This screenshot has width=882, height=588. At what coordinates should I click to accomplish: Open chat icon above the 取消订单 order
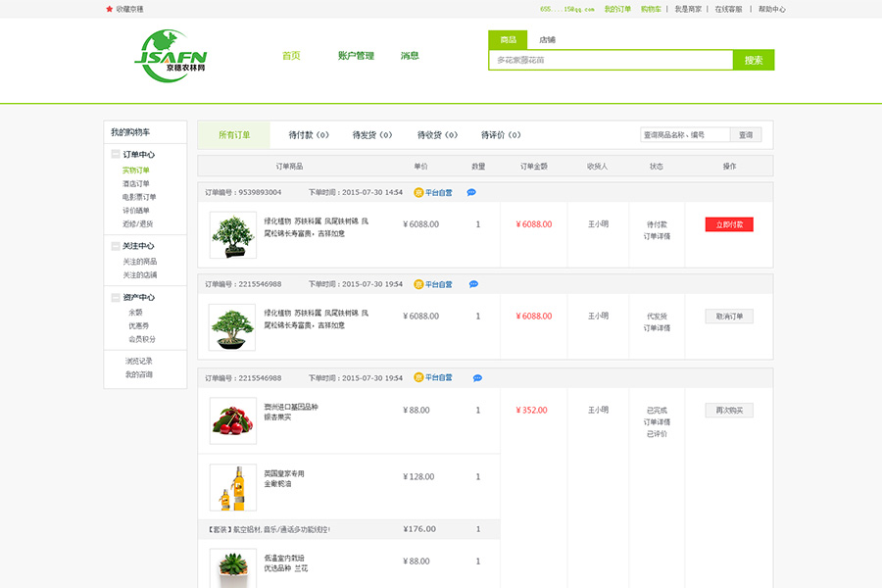(473, 284)
